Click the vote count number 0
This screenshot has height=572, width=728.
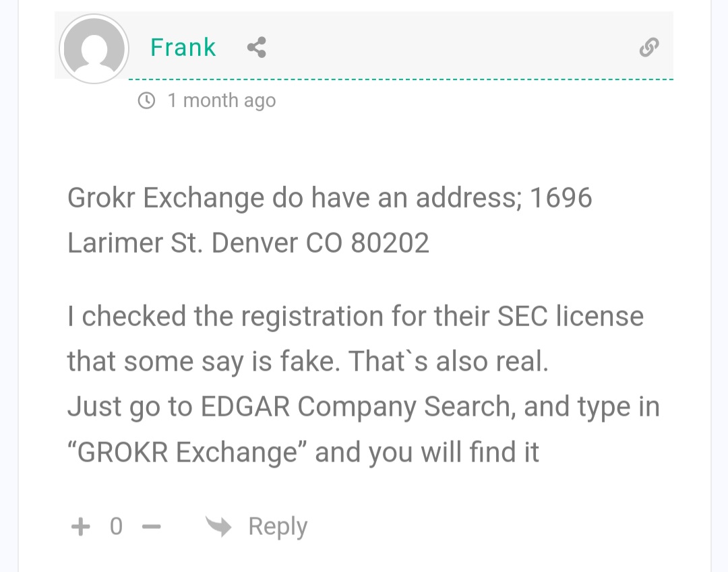pos(116,526)
